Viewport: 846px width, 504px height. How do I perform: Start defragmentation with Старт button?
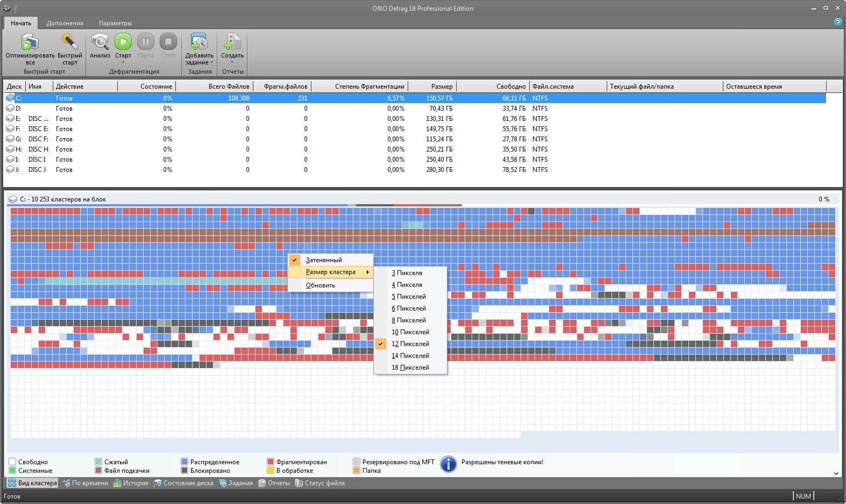point(123,41)
